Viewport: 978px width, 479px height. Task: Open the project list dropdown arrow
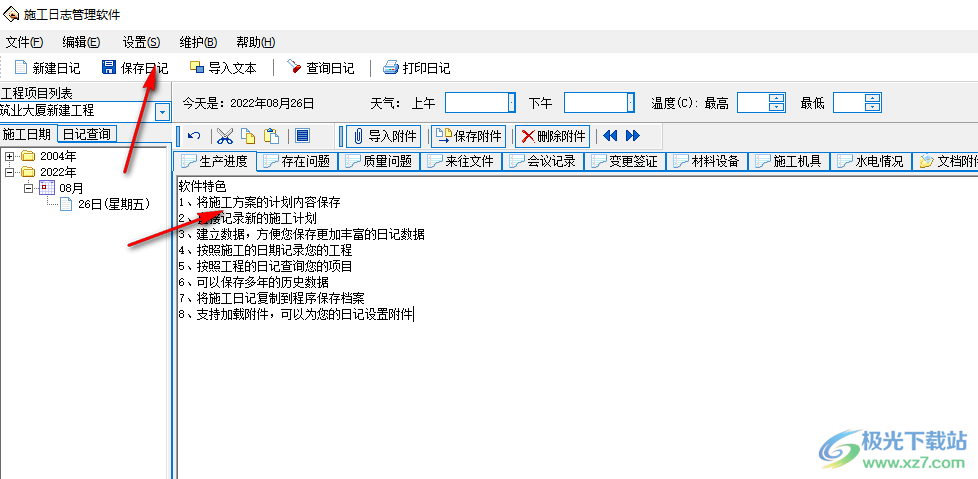click(x=162, y=112)
